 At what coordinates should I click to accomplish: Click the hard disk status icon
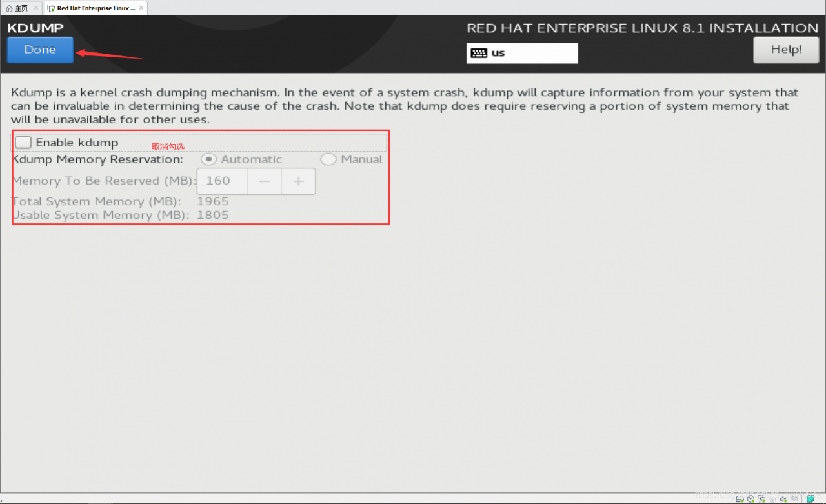tap(740, 499)
